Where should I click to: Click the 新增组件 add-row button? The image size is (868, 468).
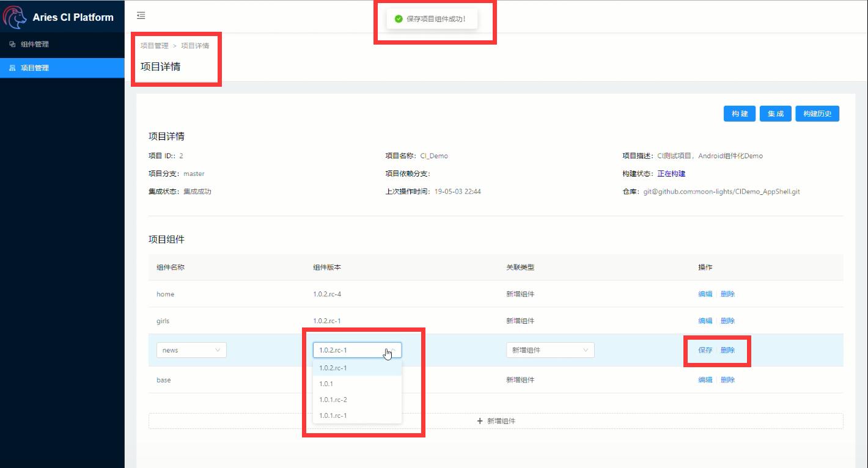(x=496, y=421)
